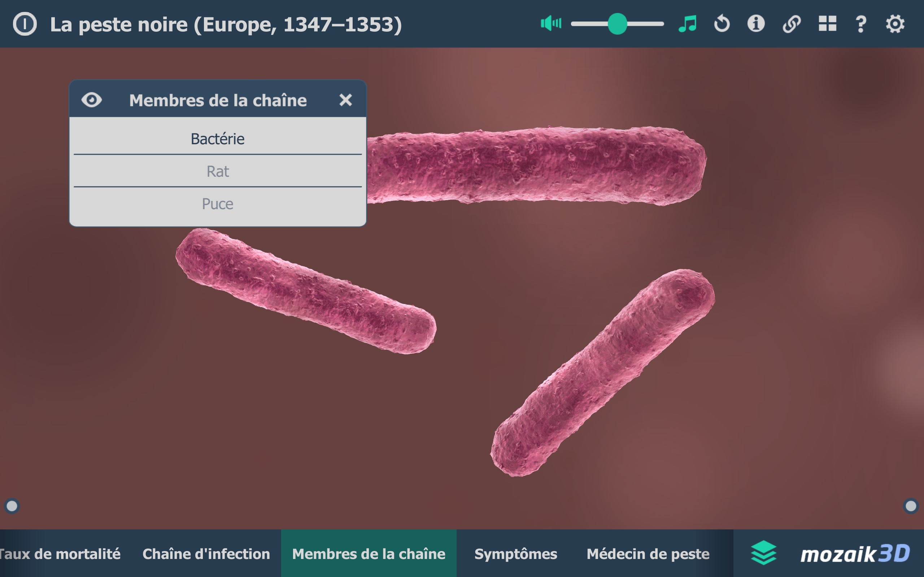Open the information panel icon
The width and height of the screenshot is (924, 577).
point(755,24)
